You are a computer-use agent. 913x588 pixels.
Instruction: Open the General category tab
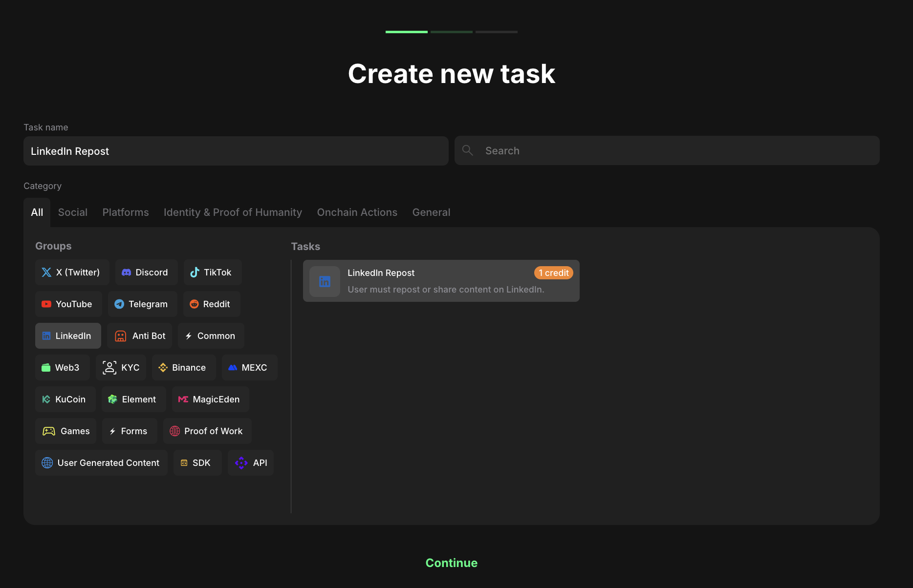(x=431, y=212)
